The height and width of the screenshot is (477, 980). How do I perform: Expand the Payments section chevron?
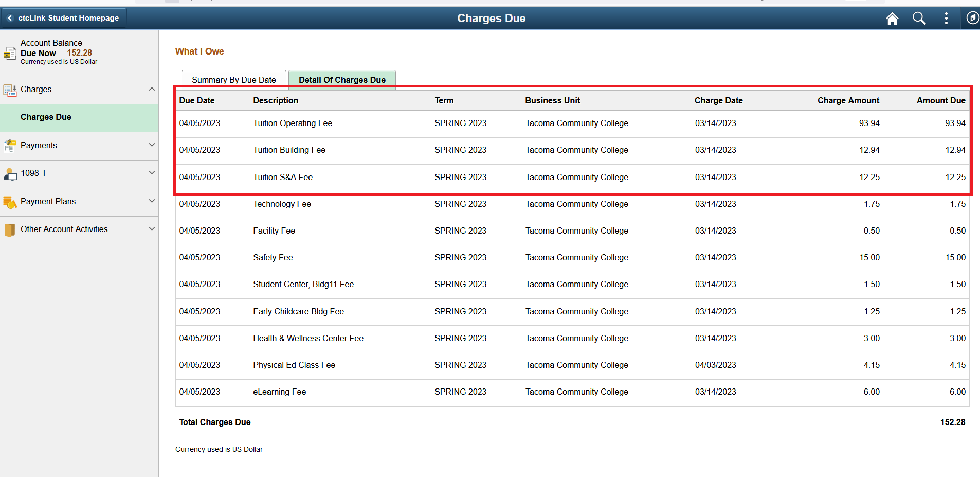[x=152, y=145]
